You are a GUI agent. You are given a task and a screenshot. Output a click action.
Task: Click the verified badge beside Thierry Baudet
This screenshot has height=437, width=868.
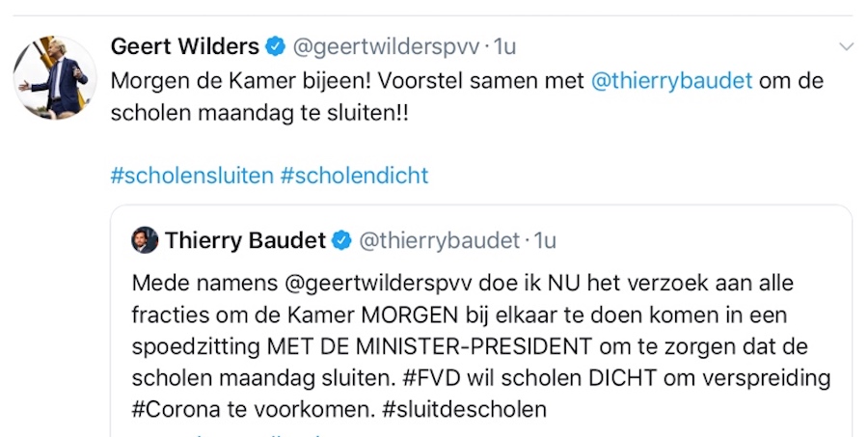(x=341, y=240)
